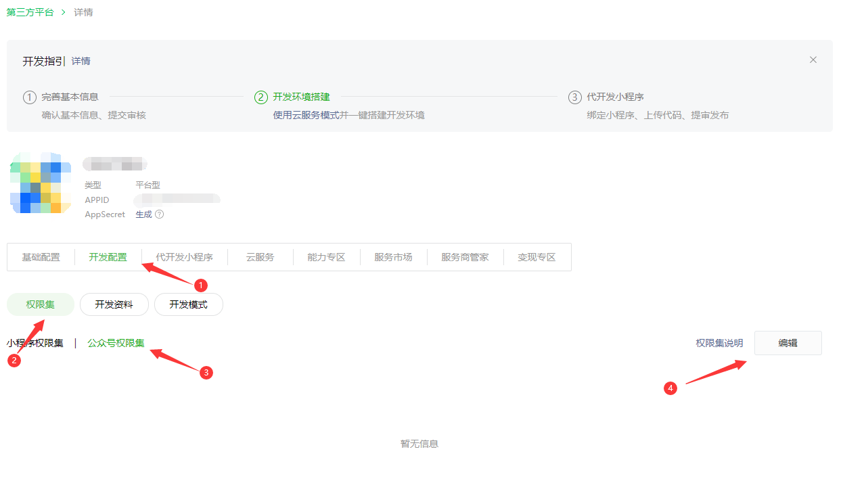Open the 基础配置 tab
The height and width of the screenshot is (504, 843).
pyautogui.click(x=41, y=257)
